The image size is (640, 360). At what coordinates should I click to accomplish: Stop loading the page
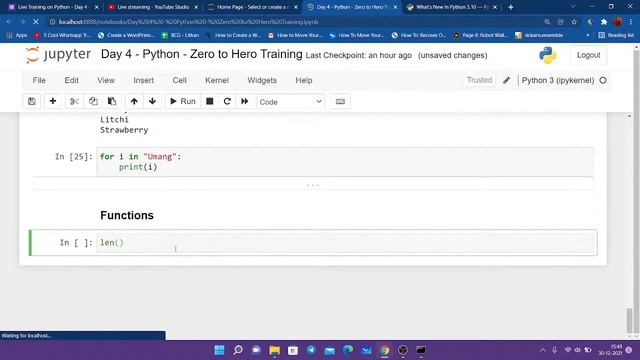tap(36, 22)
